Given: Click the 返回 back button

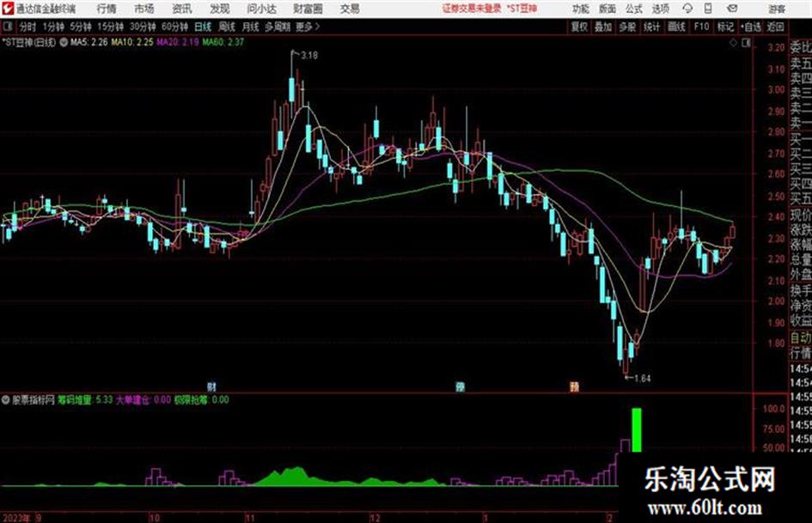Looking at the screenshot, I should coord(775,27).
